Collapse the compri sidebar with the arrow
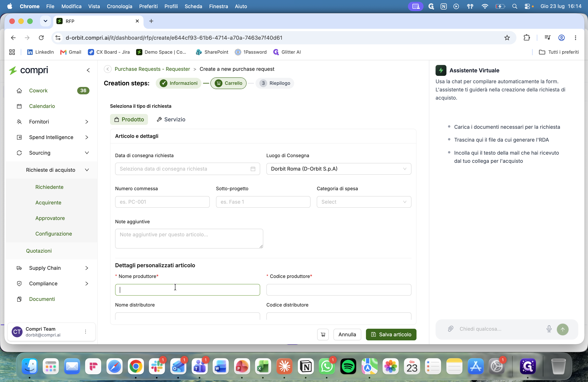Image resolution: width=588 pixels, height=382 pixels. click(x=88, y=70)
